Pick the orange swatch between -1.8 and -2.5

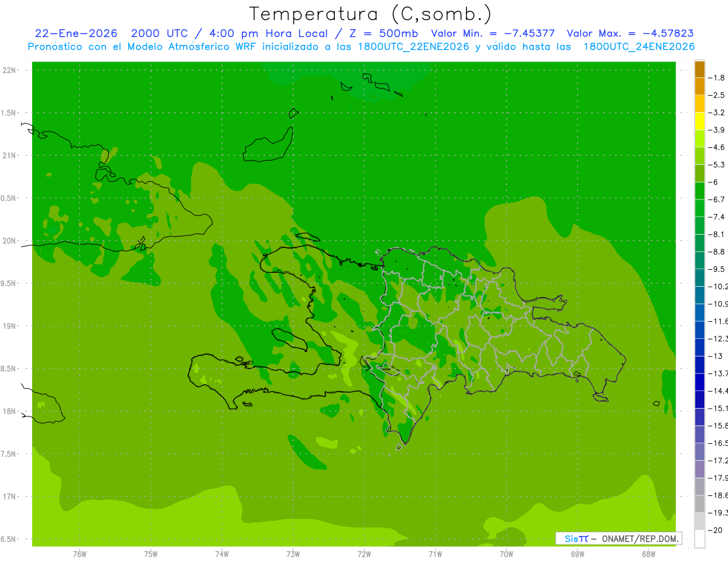click(699, 86)
